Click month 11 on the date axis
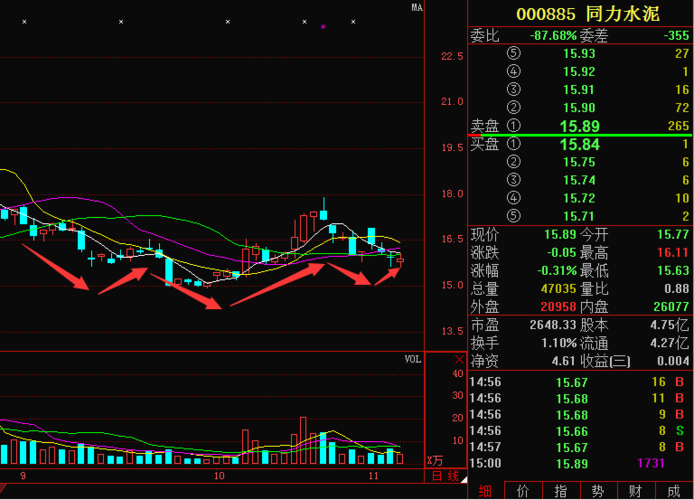 (374, 476)
